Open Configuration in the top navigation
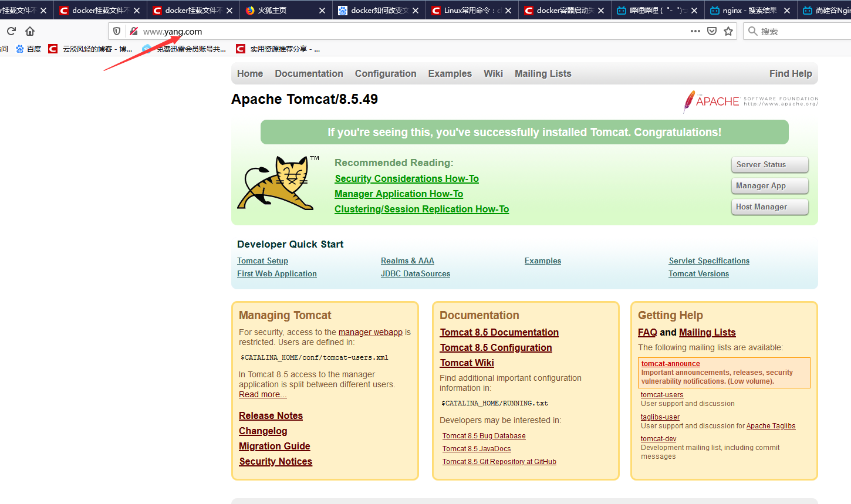 (x=386, y=73)
